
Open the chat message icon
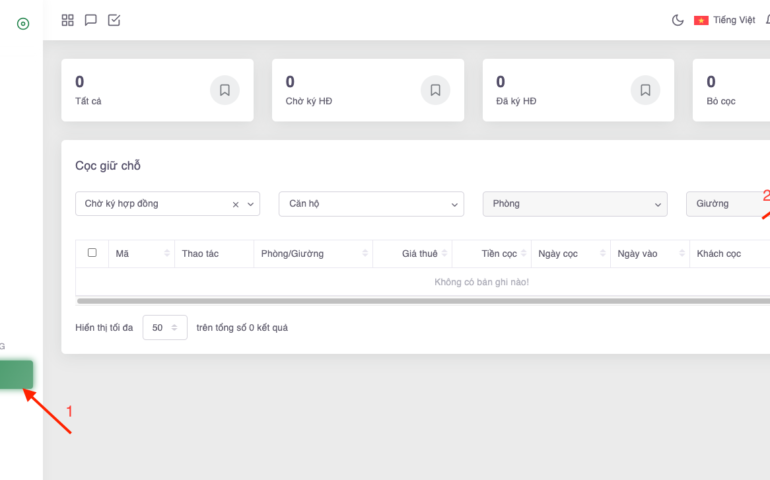coord(91,20)
